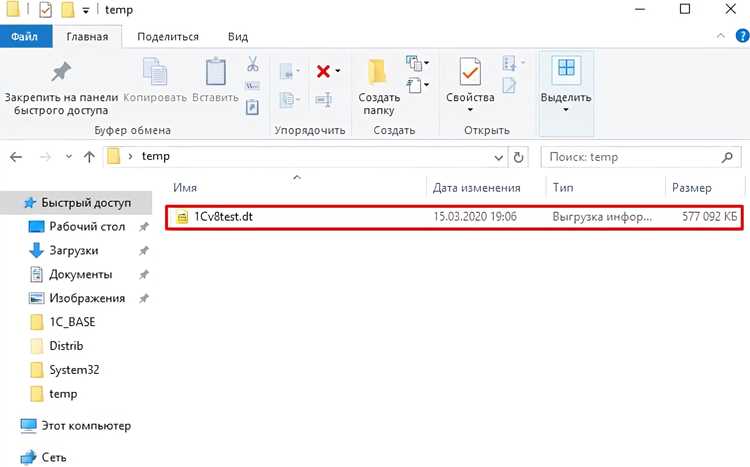Click the new folder icon in title bar

coord(68,10)
